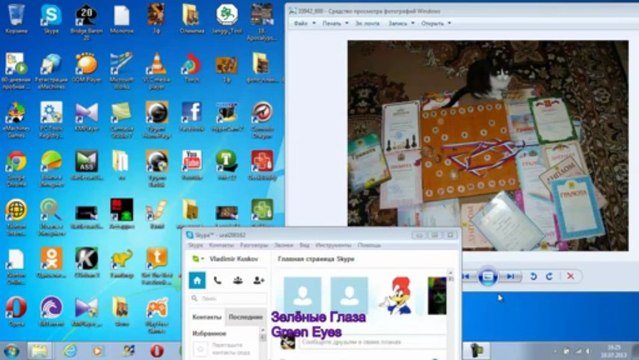Viewport: 639px width, 360px height.
Task: Click the create group icon in Skype
Action: 238,280
